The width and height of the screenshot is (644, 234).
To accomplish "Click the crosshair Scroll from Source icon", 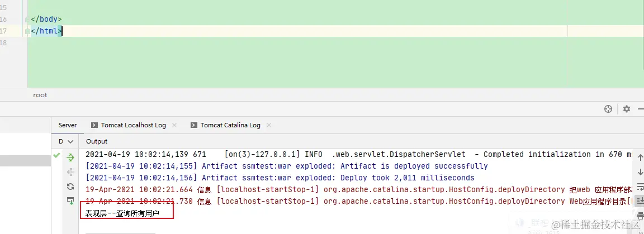I will [x=608, y=109].
